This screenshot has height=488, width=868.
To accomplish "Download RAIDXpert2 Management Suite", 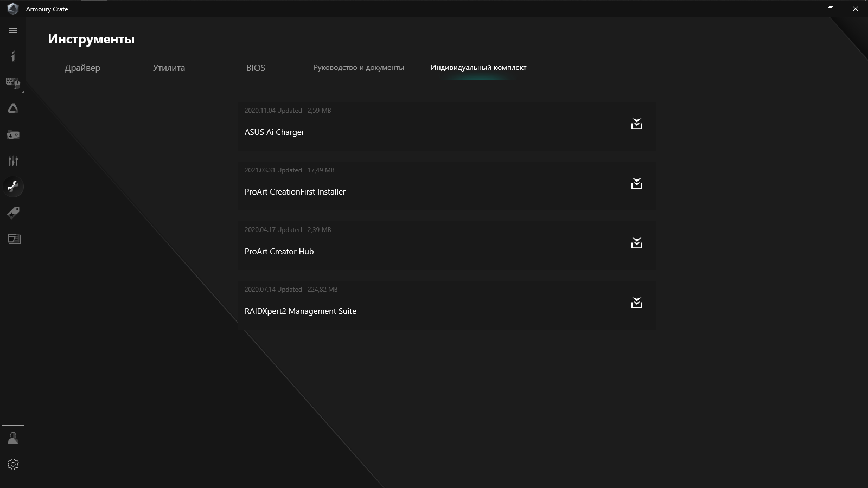I will [637, 303].
